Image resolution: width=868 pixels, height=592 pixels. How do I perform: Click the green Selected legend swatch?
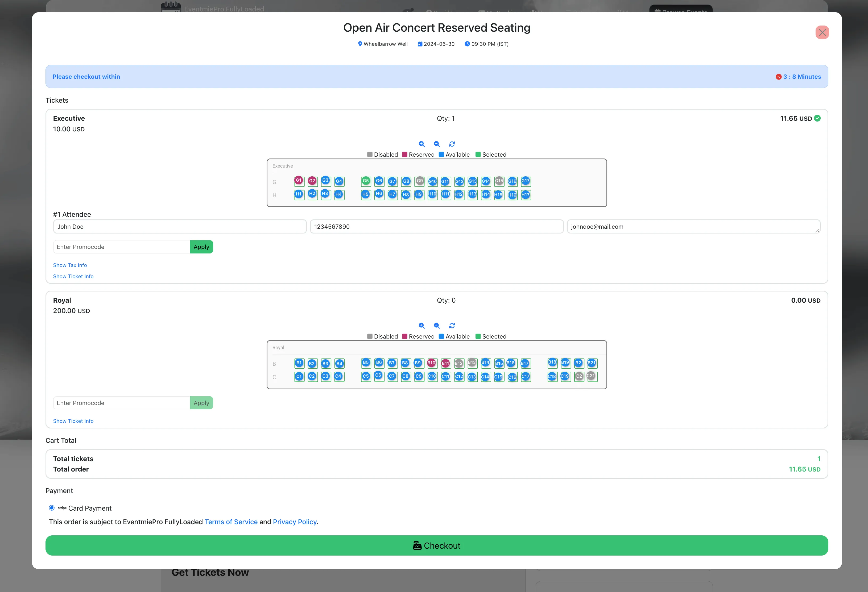(478, 154)
